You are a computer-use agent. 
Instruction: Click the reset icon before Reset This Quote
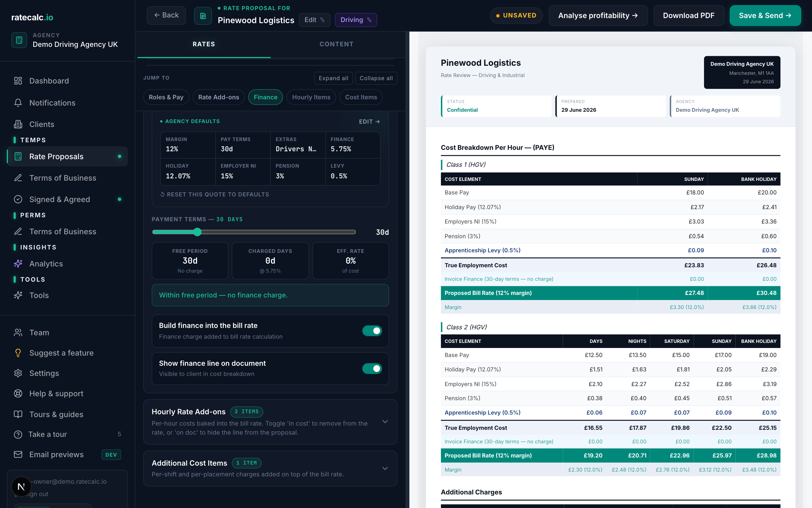[x=162, y=194]
